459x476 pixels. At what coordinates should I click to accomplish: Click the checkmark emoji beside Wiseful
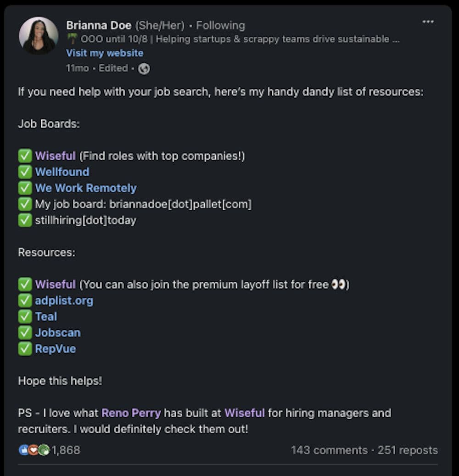[25, 156]
